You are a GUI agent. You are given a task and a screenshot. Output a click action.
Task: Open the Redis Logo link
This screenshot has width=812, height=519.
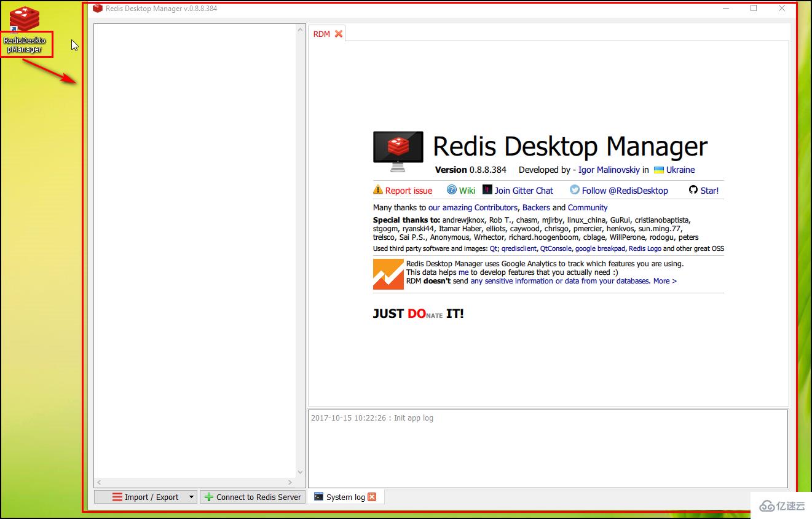coord(645,249)
